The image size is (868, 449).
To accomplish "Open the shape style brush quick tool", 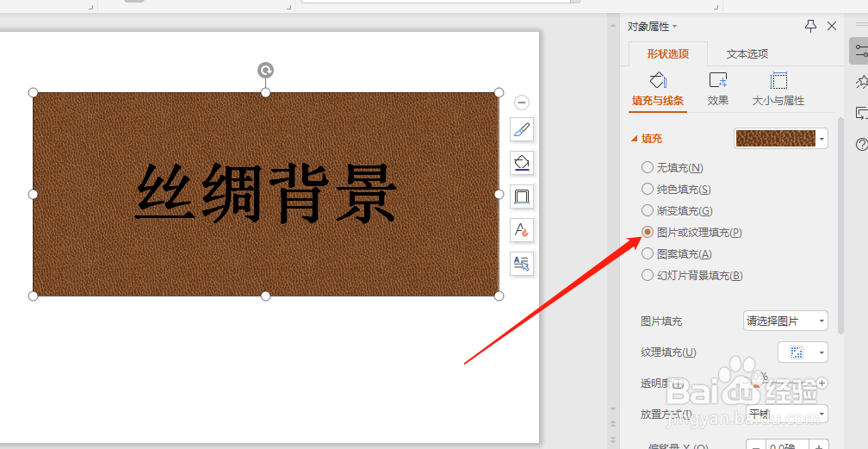I will pos(522,130).
